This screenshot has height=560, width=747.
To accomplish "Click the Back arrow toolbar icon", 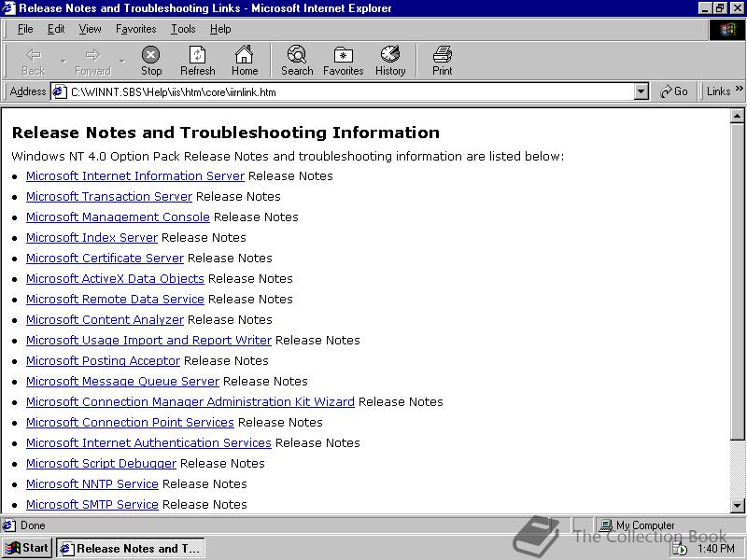I will (34, 55).
